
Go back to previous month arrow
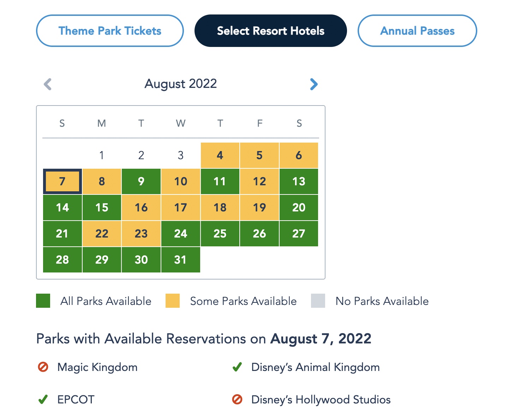tap(48, 84)
